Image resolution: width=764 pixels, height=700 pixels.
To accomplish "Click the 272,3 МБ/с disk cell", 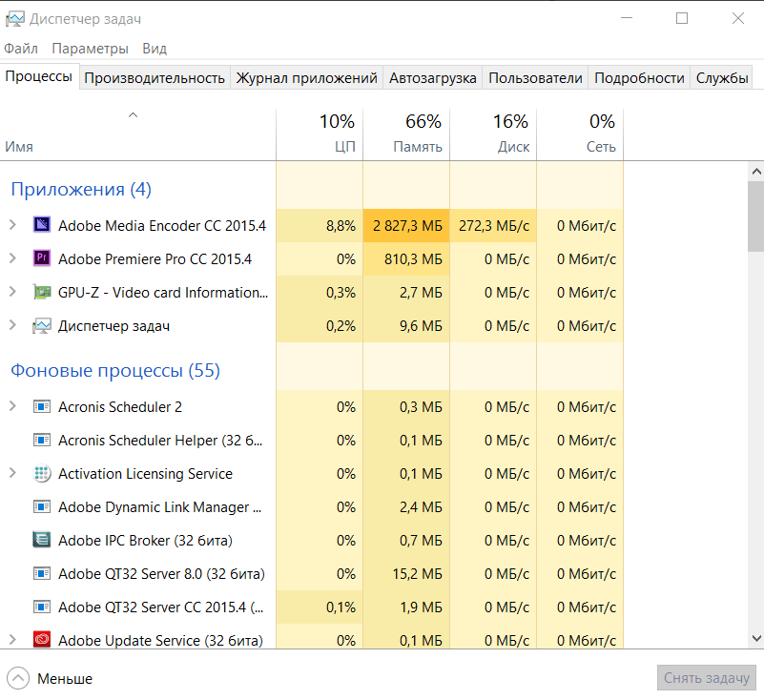I will (x=493, y=225).
